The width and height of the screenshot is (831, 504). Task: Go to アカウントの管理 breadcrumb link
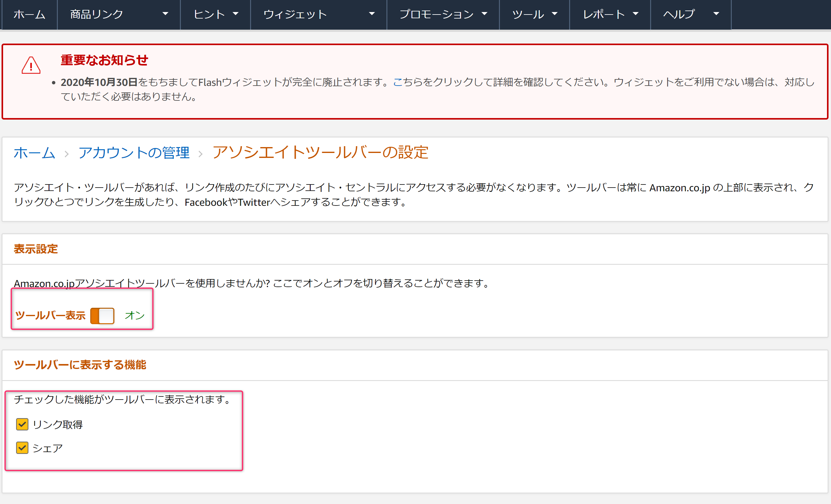point(134,153)
